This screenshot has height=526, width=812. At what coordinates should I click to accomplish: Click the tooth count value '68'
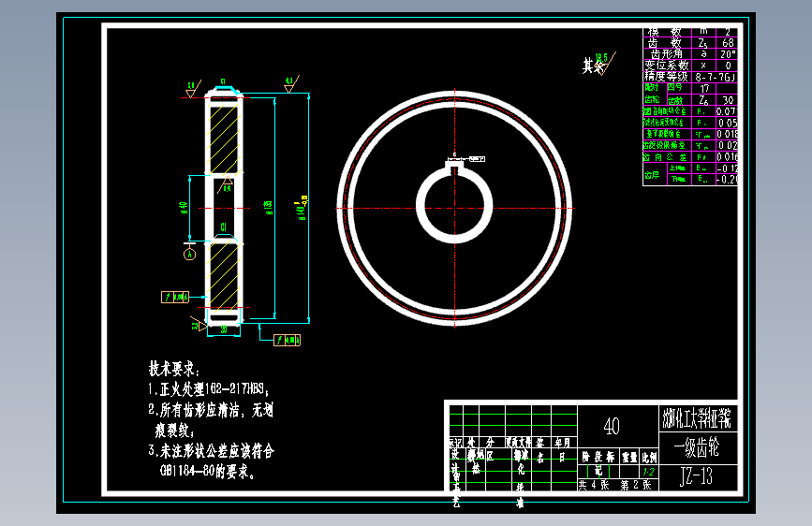coord(728,42)
